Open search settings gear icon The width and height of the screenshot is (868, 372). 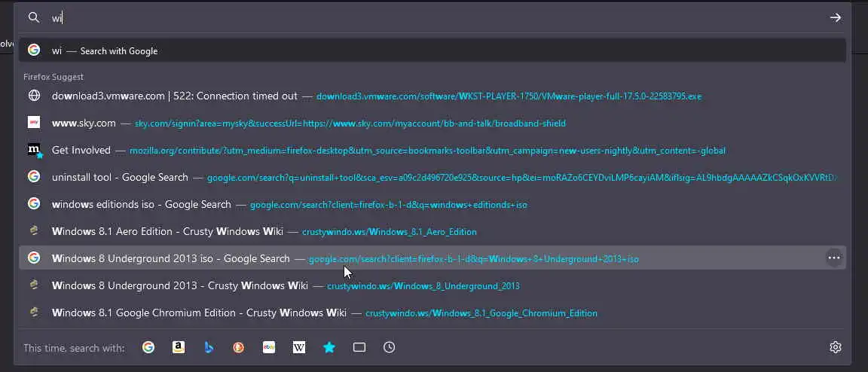(x=836, y=347)
